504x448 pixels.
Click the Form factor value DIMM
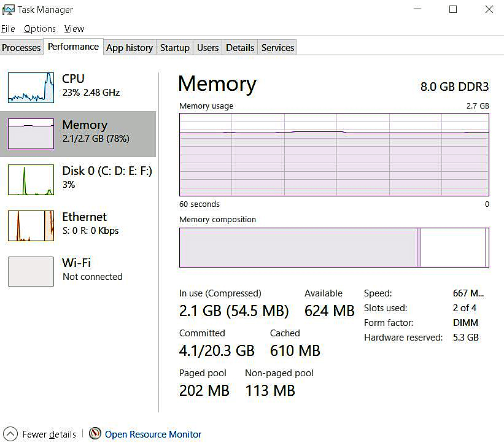[465, 323]
